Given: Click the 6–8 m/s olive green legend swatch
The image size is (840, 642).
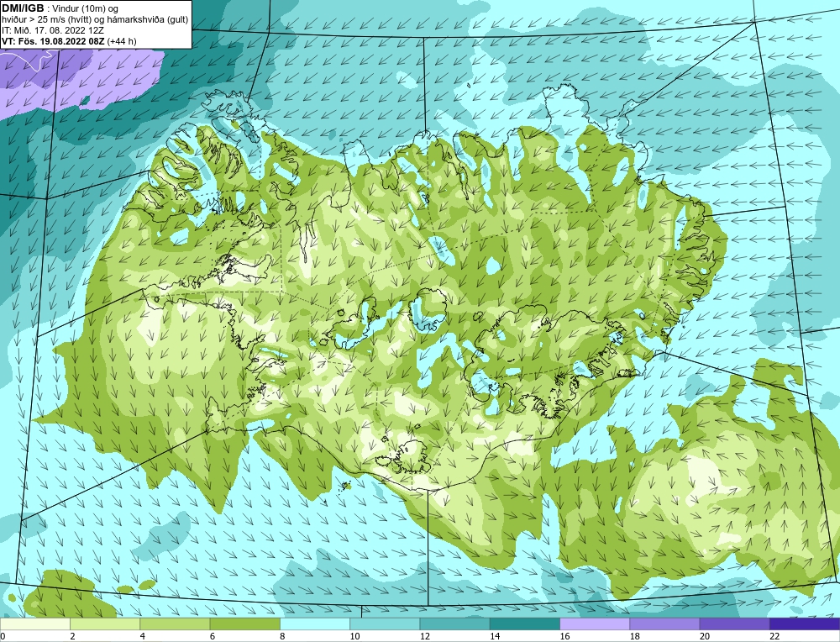Looking at the screenshot, I should tap(244, 624).
